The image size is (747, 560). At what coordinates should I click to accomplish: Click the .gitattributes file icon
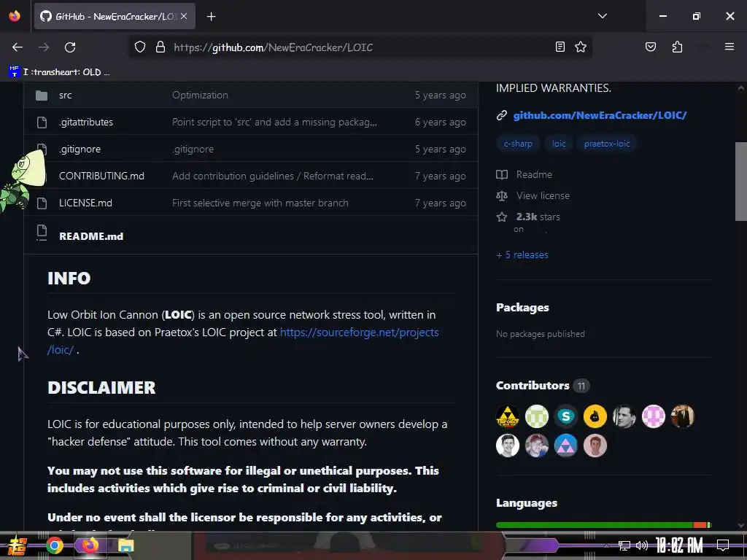[42, 122]
